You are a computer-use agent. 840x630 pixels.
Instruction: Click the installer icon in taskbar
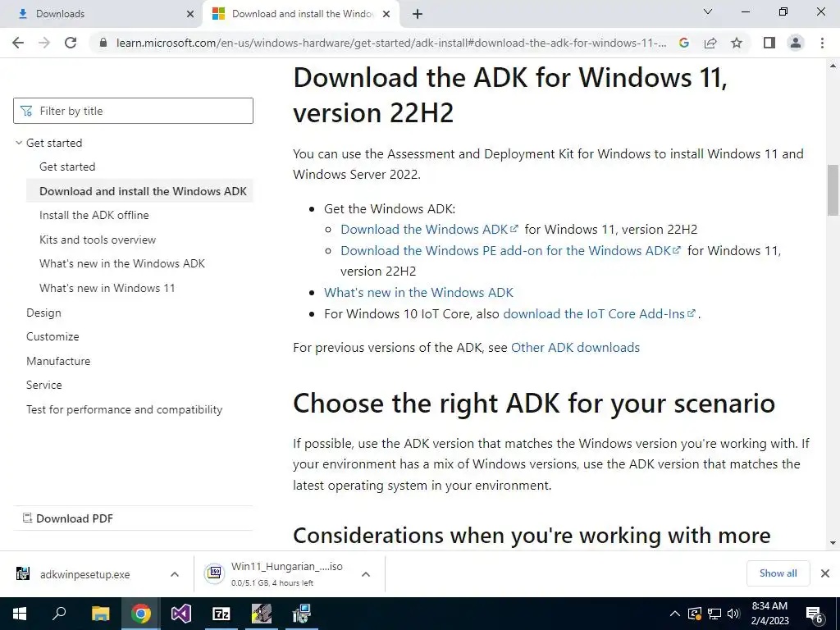tap(302, 614)
